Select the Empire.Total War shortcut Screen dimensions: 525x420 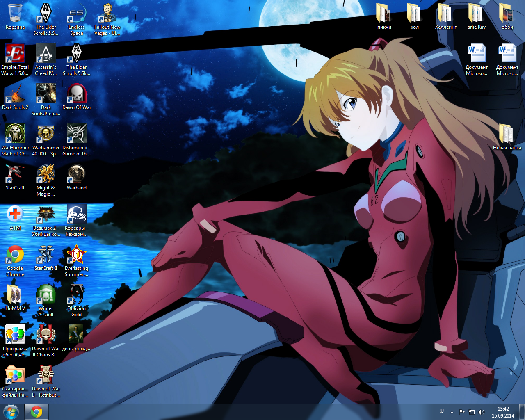point(15,59)
